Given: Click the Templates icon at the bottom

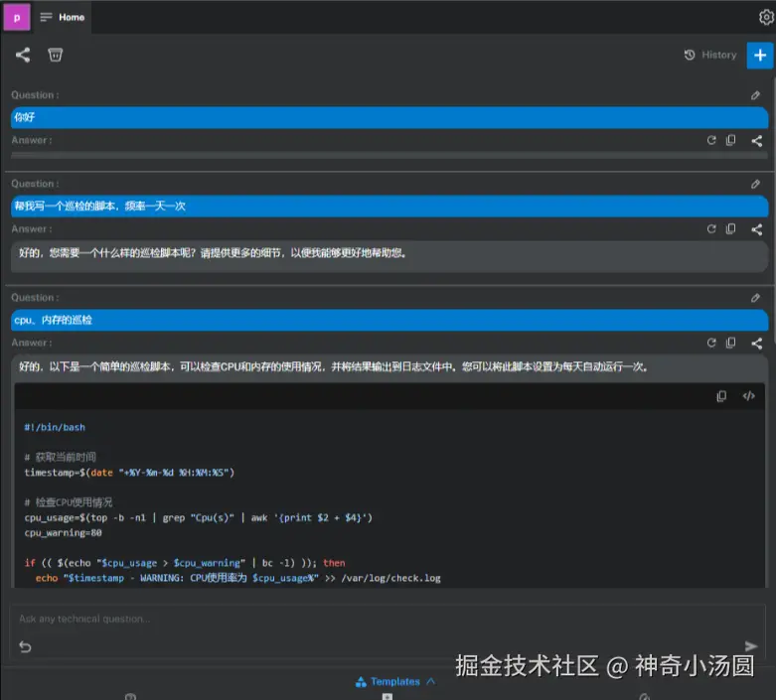Looking at the screenshot, I should [x=361, y=682].
